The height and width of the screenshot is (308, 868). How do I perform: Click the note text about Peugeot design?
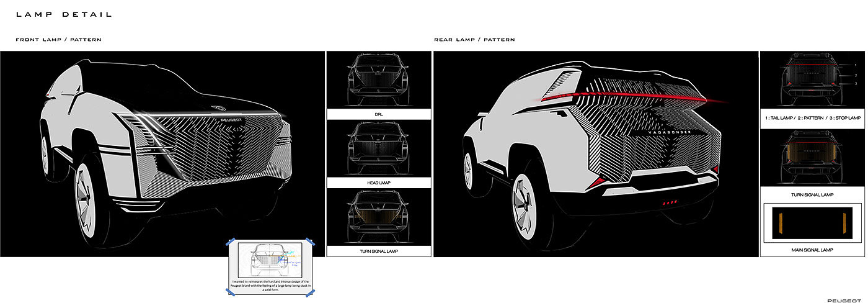point(272,286)
